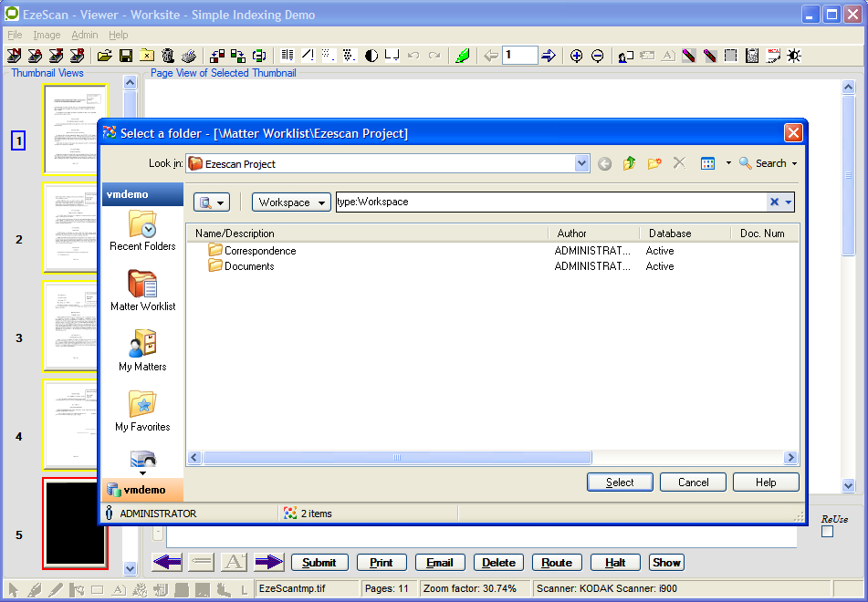Create a new folder in dialog
This screenshot has width=868, height=602.
[654, 163]
